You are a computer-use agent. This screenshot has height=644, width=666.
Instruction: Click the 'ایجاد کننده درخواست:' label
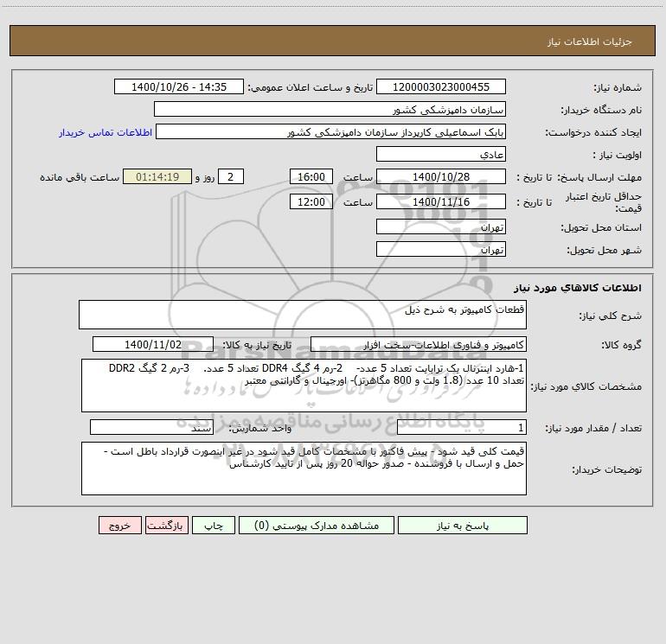(x=593, y=132)
